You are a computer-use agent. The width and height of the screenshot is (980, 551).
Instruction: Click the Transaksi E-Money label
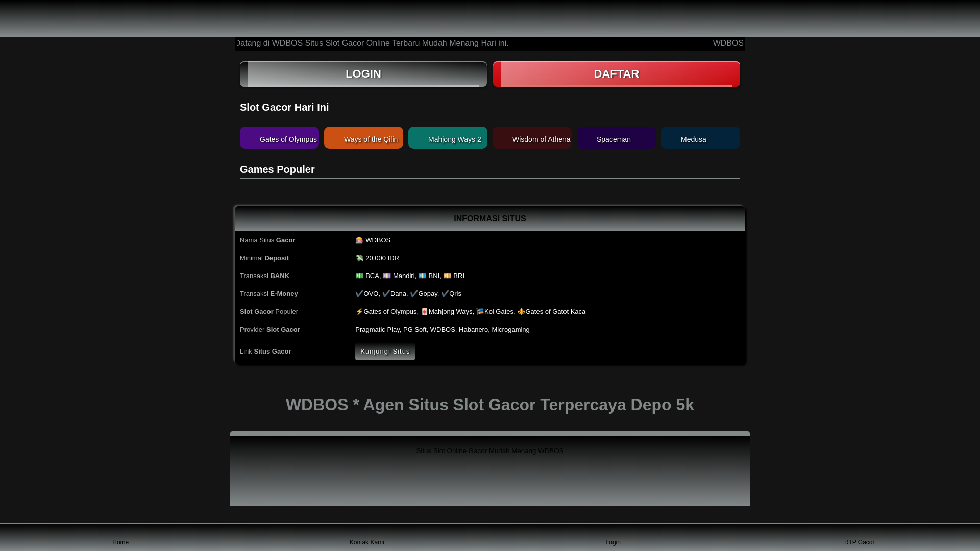coord(269,294)
